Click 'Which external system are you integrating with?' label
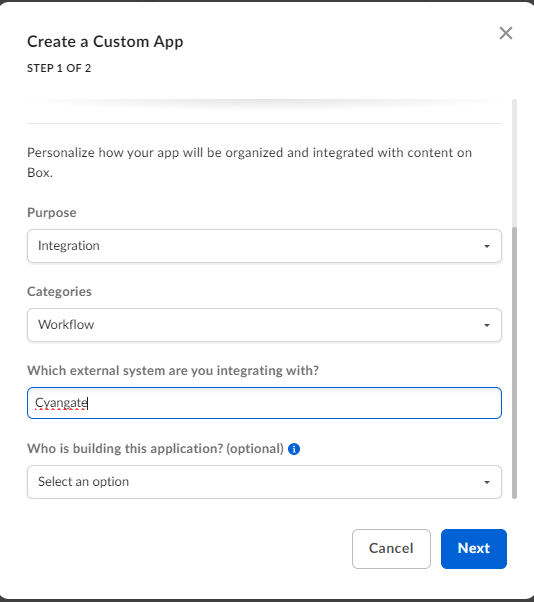 [173, 370]
